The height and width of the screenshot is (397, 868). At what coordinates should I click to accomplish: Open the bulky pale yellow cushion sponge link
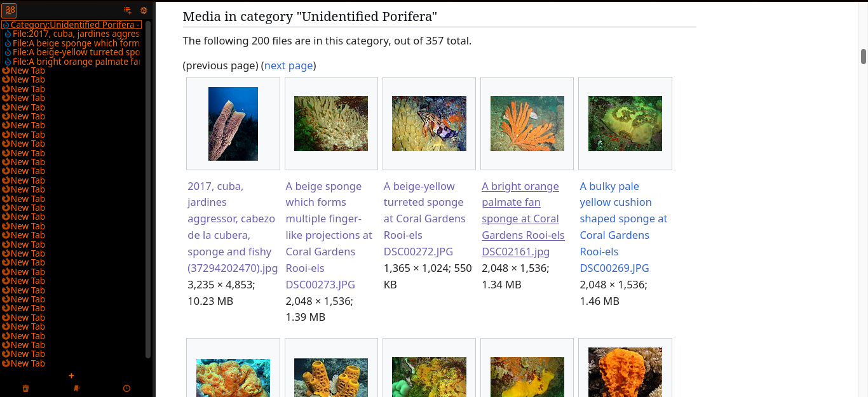click(623, 227)
